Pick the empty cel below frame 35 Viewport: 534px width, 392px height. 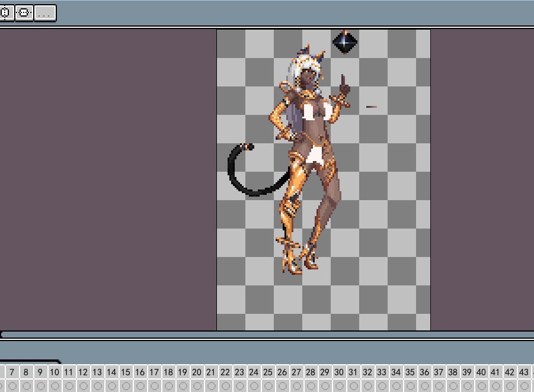click(x=410, y=386)
